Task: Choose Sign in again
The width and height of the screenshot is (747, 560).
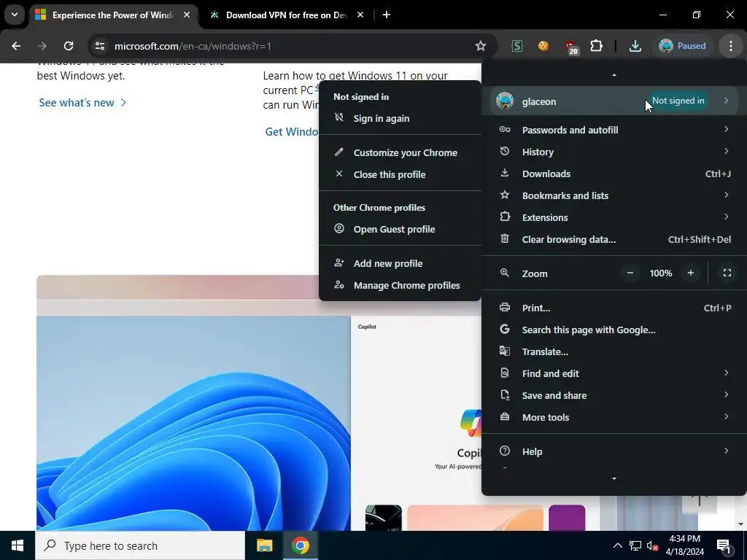Action: point(400,119)
